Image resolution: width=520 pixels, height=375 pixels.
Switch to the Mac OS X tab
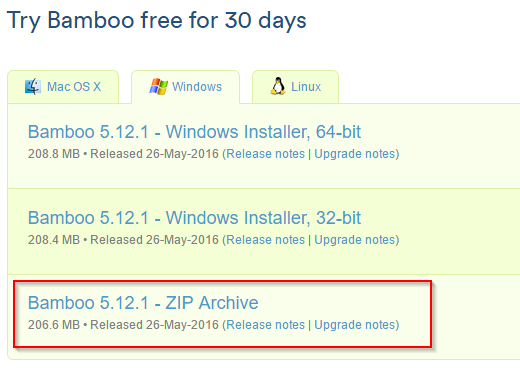(x=63, y=87)
